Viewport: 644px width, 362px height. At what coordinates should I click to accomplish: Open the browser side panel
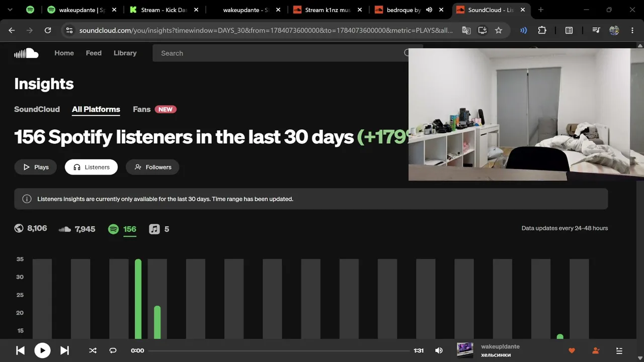(x=569, y=30)
